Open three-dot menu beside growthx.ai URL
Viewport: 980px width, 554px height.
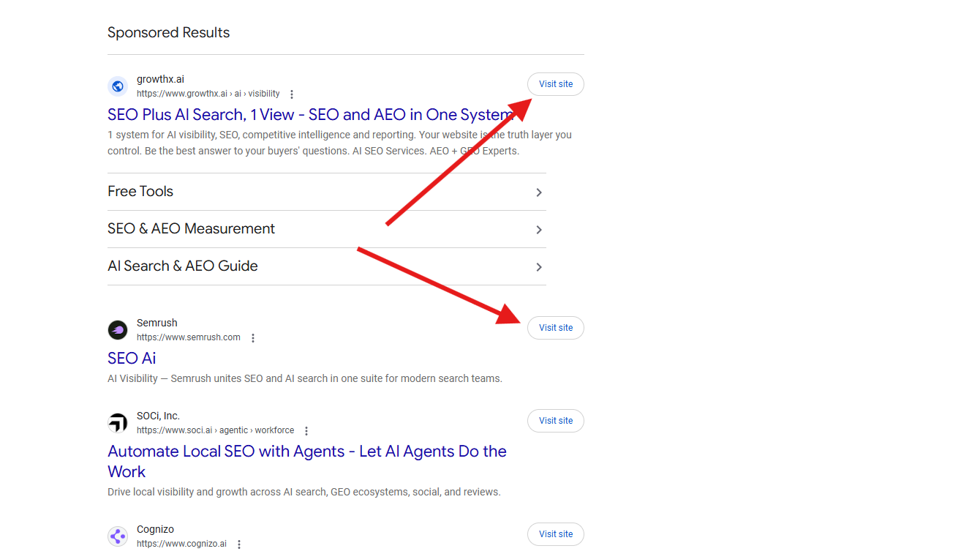click(292, 94)
